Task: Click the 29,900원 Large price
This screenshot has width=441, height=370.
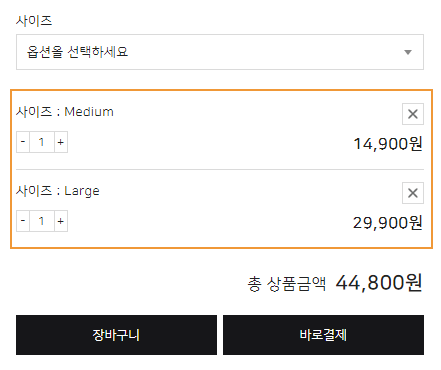Action: click(388, 222)
